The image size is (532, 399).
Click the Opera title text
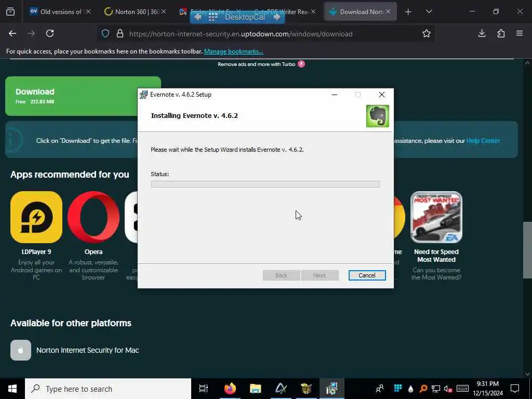(94, 252)
